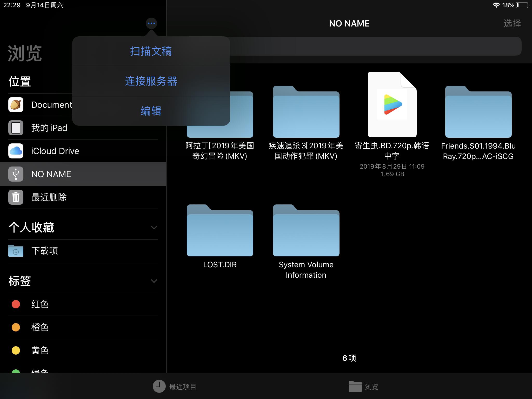Collapse the 标签 tags section

pos(154,281)
